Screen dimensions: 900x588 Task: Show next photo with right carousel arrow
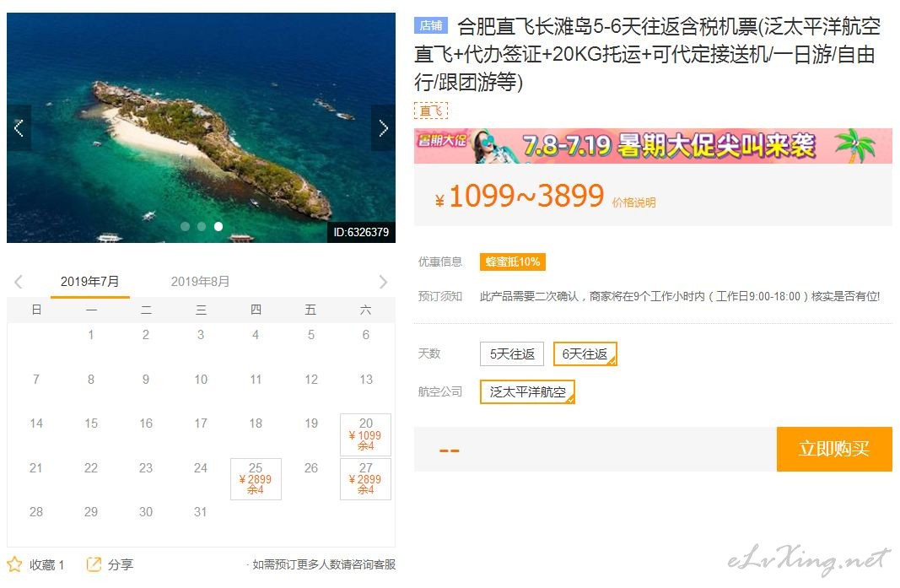pyautogui.click(x=384, y=128)
